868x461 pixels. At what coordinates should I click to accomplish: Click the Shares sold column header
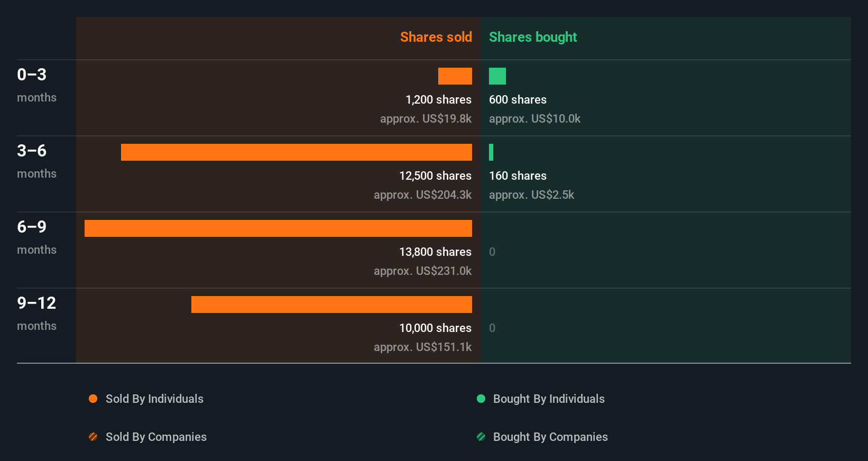436,37
